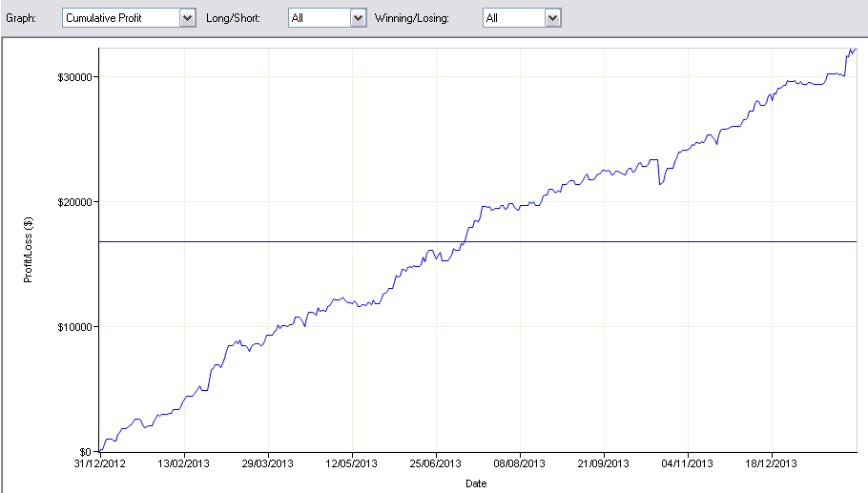Click the $0 y-axis label
The image size is (868, 493).
85,452
